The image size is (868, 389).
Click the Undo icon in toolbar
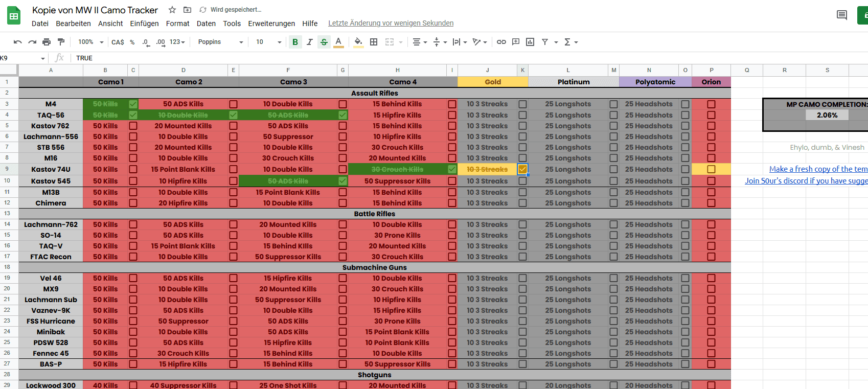18,42
